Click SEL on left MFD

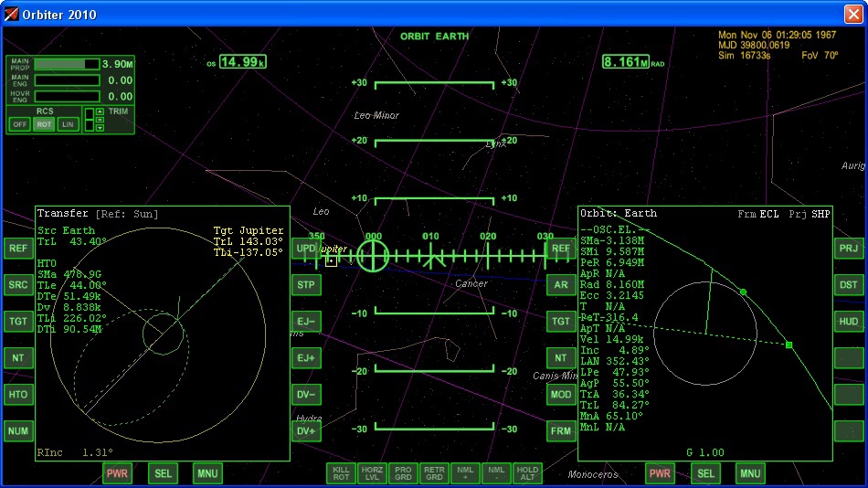point(163,473)
